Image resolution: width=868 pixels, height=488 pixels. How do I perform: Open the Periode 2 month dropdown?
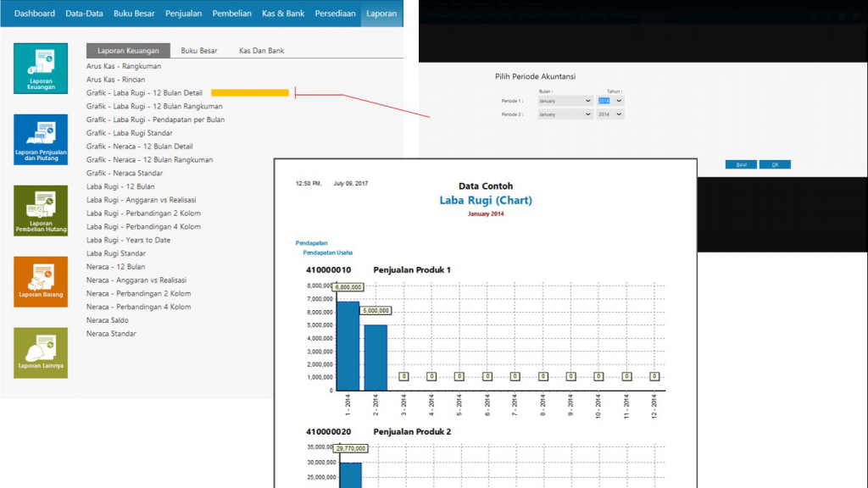pyautogui.click(x=565, y=114)
